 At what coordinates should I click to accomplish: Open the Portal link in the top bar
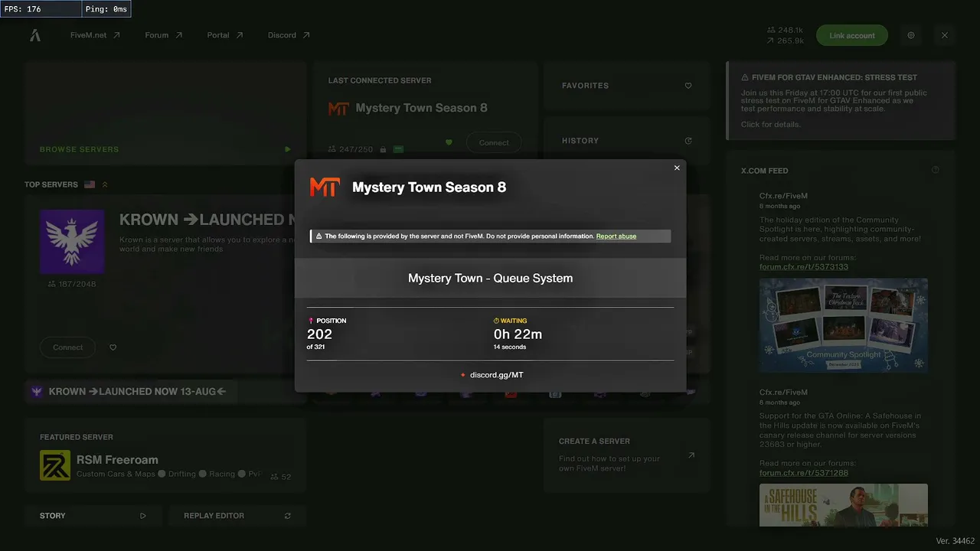click(x=225, y=35)
